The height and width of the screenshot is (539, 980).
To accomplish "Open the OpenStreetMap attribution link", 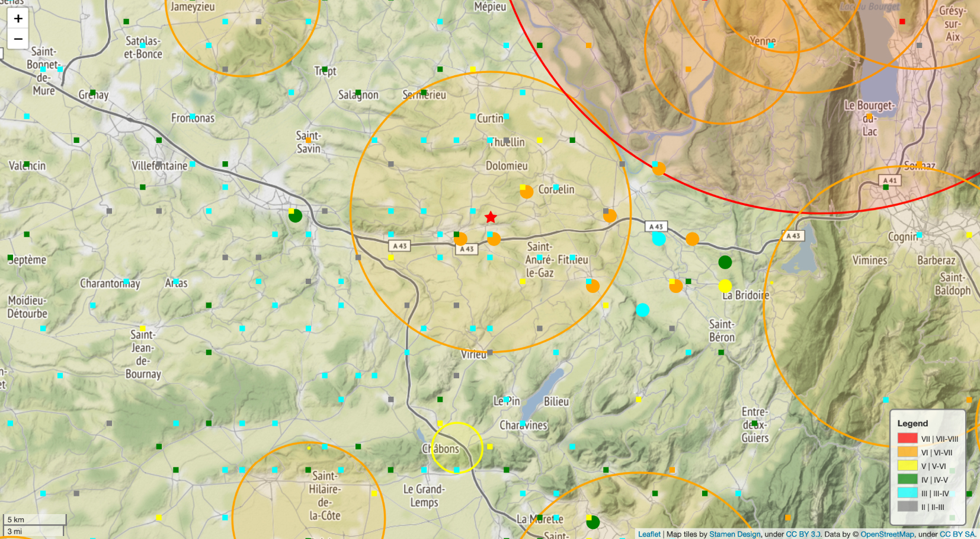I will [887, 534].
